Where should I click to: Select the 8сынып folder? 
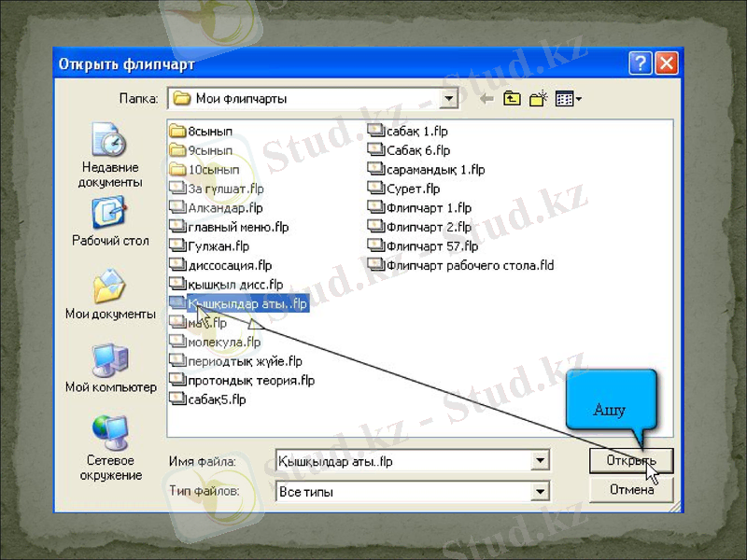209,132
